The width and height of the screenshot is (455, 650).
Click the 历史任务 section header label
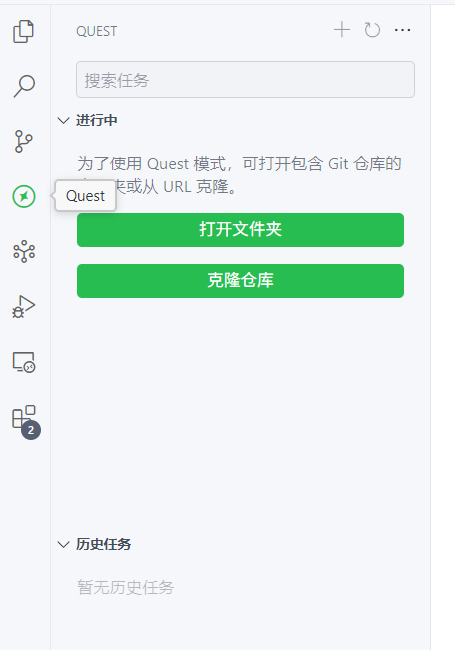[x=104, y=544]
